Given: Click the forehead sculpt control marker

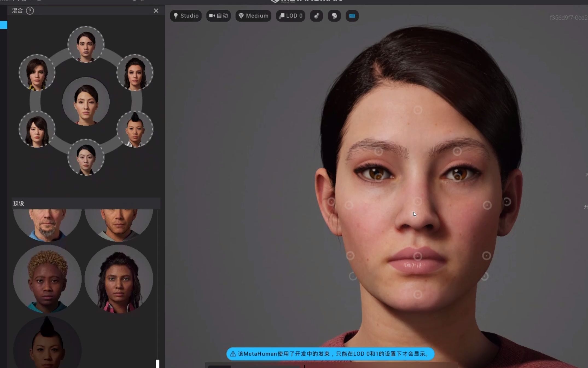Looking at the screenshot, I should coord(418,110).
